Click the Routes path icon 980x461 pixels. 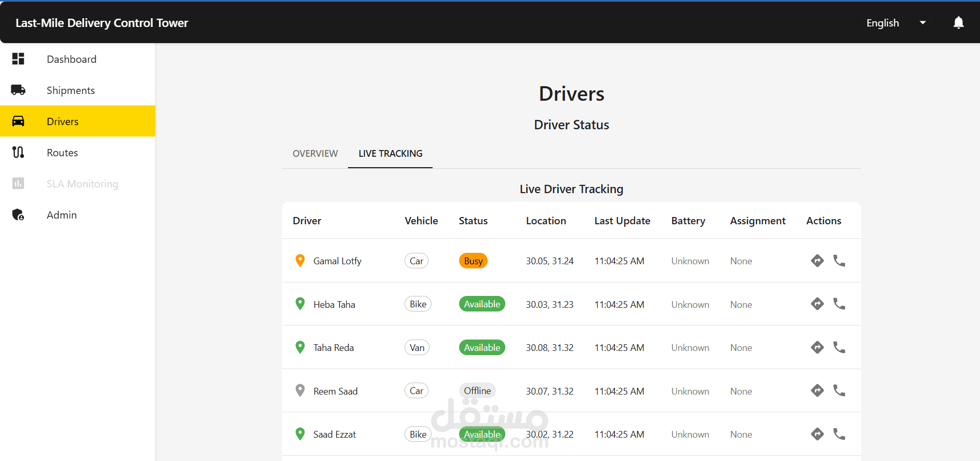point(18,152)
